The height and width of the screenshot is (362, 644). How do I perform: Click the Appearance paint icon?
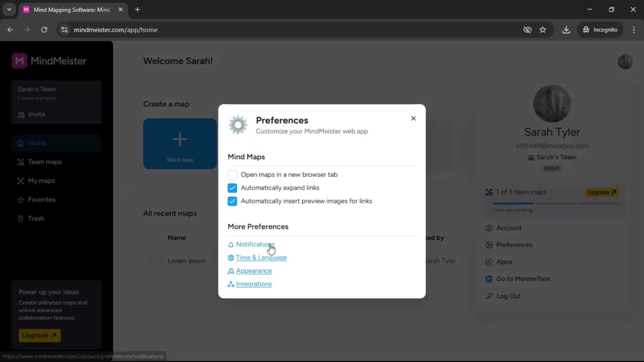pos(231,271)
